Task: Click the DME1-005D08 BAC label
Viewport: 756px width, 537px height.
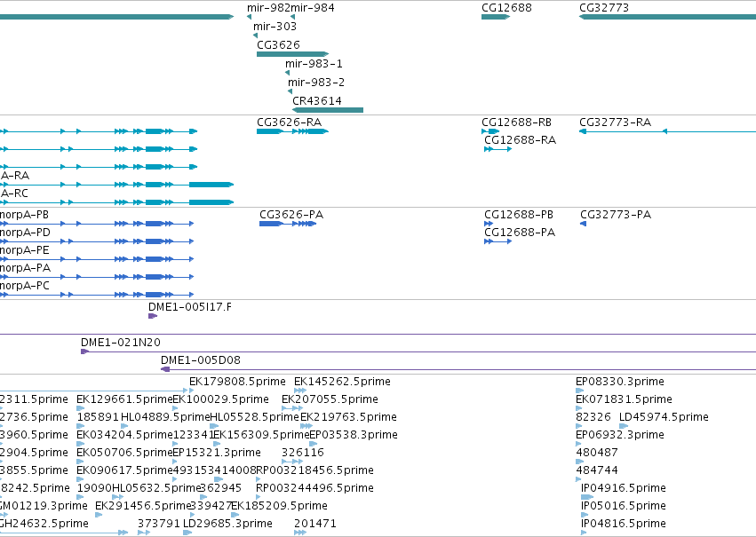Action: [201, 360]
